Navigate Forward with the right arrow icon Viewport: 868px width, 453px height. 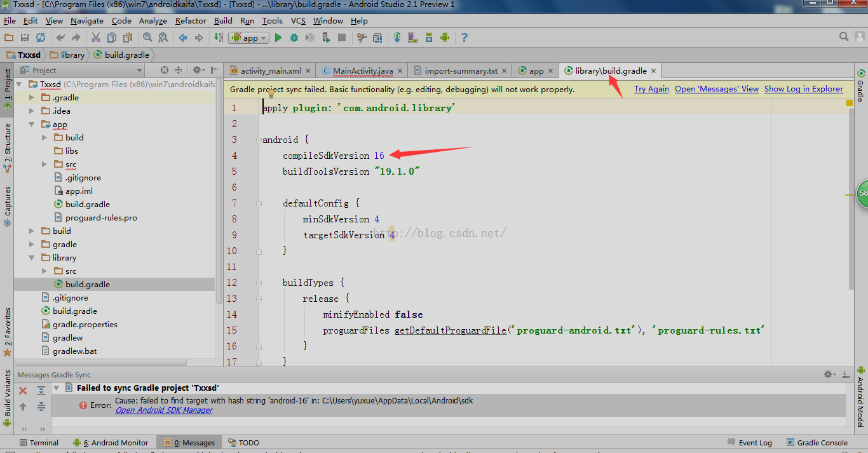click(199, 38)
